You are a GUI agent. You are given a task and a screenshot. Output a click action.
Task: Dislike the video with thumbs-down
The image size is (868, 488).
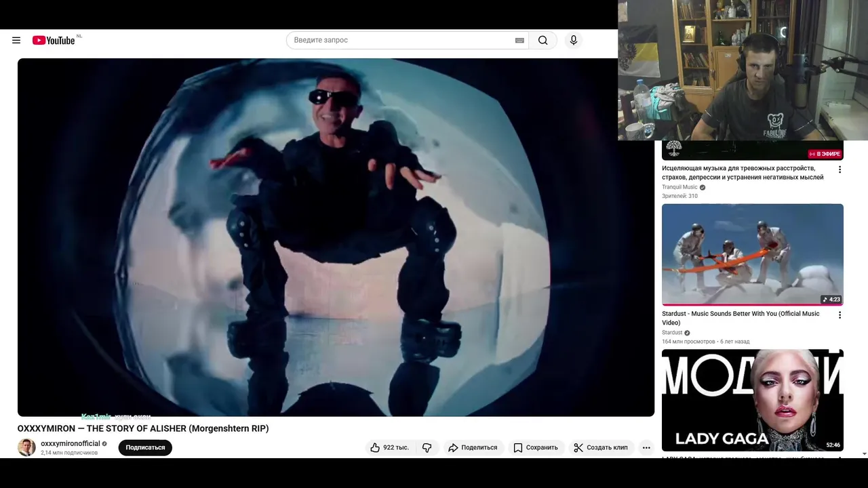(427, 447)
